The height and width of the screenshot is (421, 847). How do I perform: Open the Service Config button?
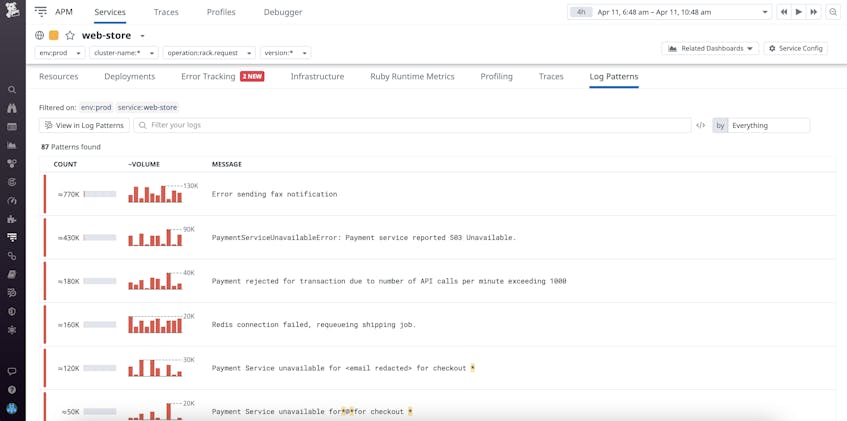click(795, 48)
